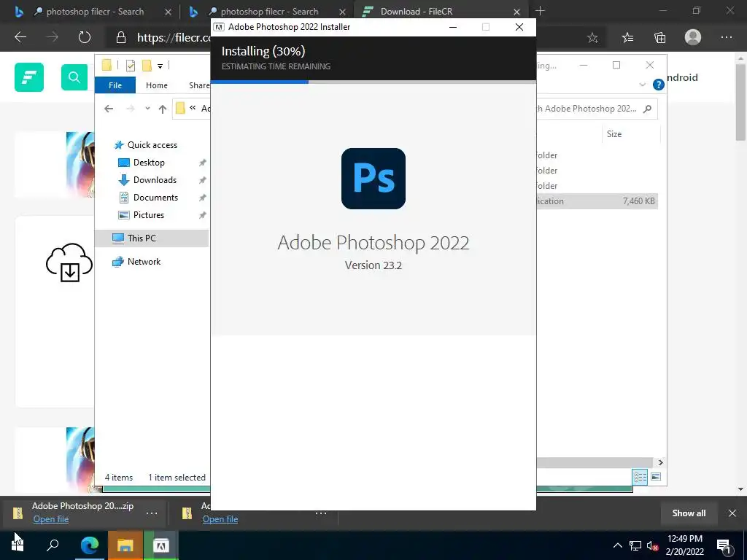The image size is (747, 560).
Task: Click the installer progress bar
Action: pyautogui.click(x=373, y=82)
